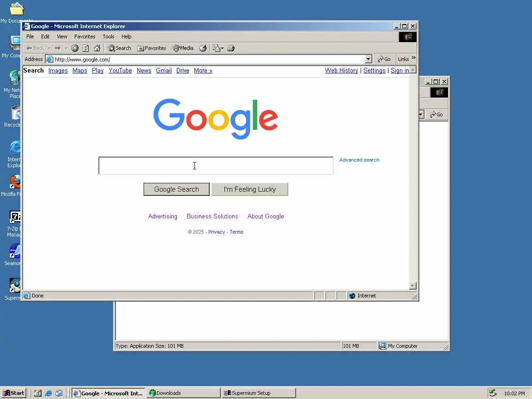Open Forward button history dropdown arrow
This screenshot has height=399, width=532.
tap(66, 48)
